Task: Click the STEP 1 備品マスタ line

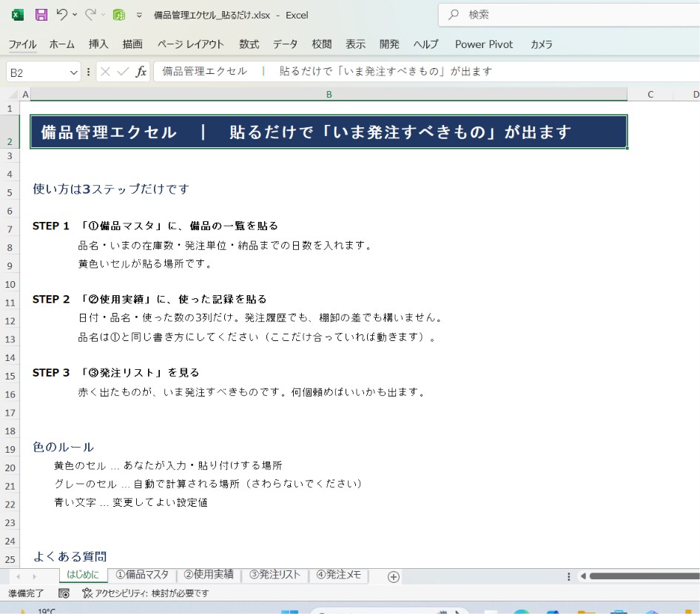Action: pyautogui.click(x=155, y=226)
